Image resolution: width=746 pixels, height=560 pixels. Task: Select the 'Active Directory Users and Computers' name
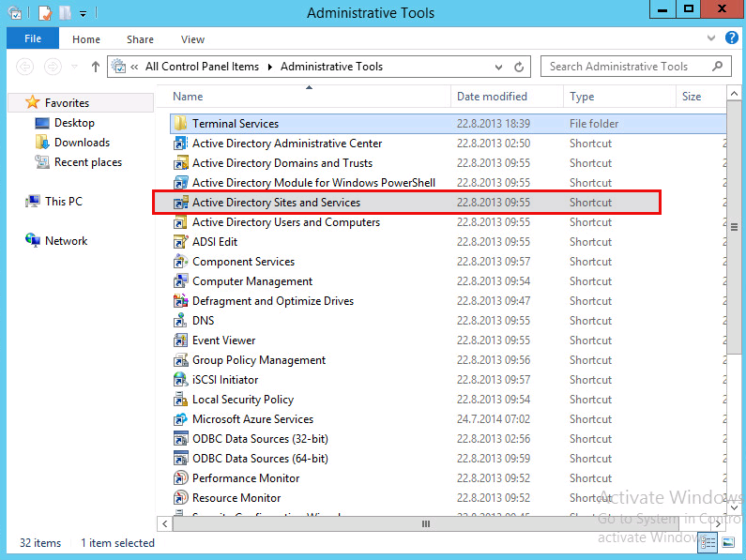286,222
